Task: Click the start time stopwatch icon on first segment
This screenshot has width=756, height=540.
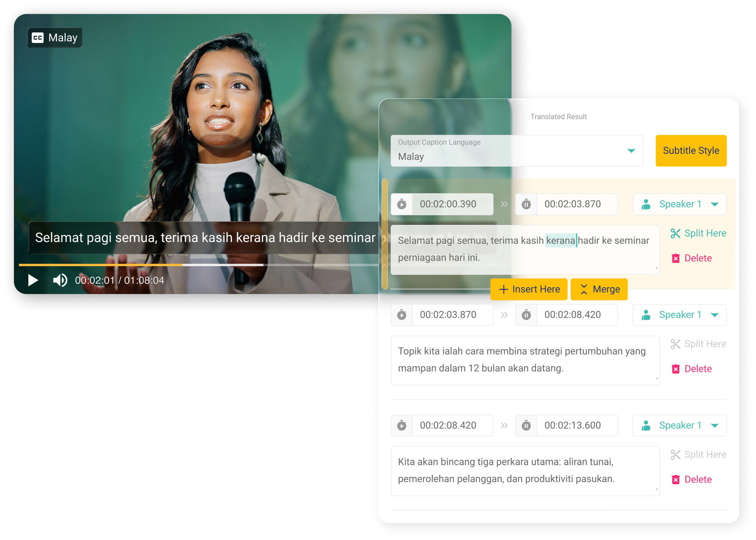Action: point(402,204)
